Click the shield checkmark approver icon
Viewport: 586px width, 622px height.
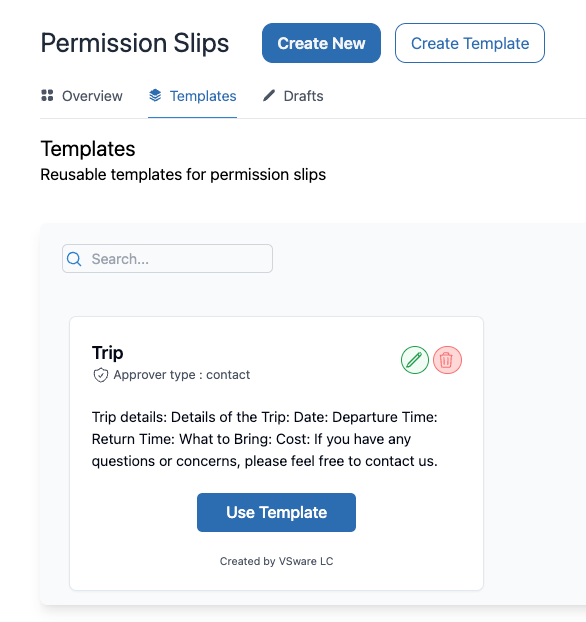tap(101, 375)
